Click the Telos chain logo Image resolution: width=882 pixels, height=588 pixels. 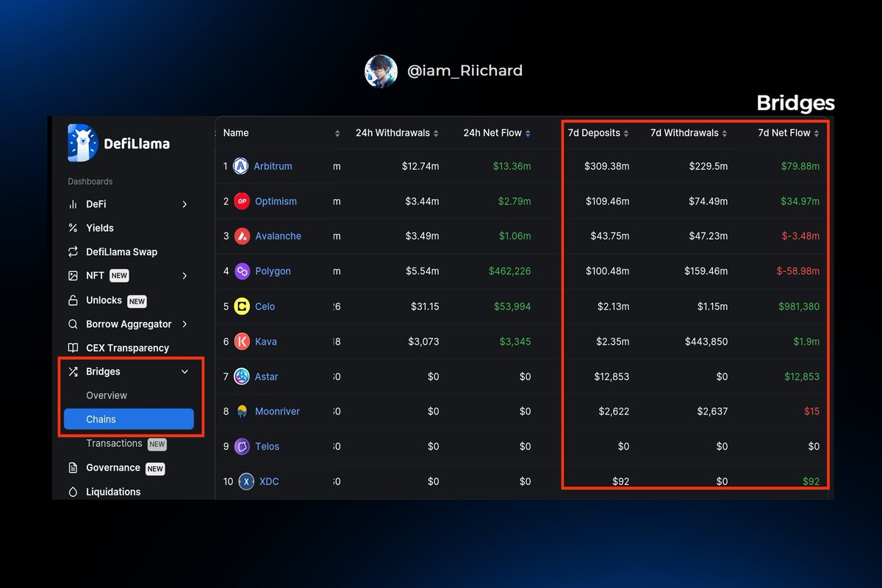point(242,446)
